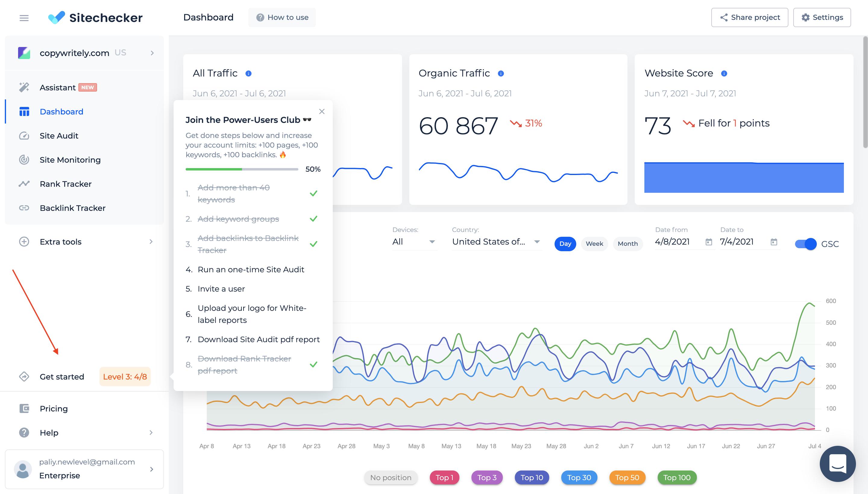
Task: Go to Site Audit
Action: pyautogui.click(x=84, y=136)
